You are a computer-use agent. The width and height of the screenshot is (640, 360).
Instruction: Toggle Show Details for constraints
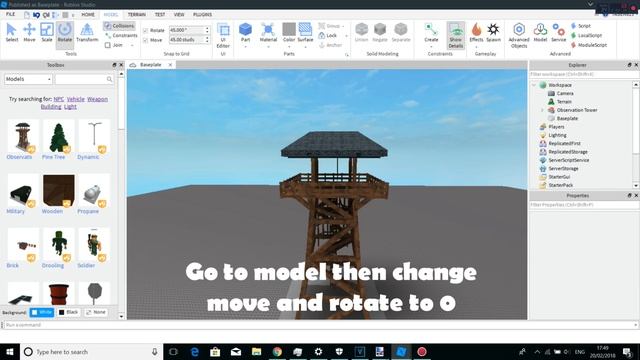[456, 36]
